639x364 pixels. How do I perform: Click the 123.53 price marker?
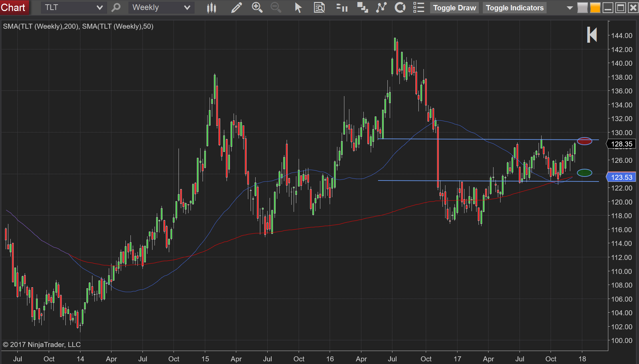coord(621,177)
